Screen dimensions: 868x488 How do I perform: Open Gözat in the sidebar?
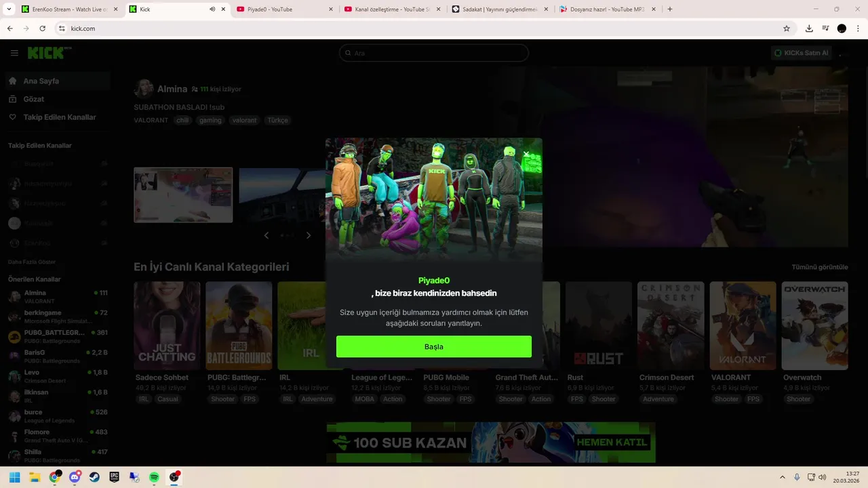[57, 99]
